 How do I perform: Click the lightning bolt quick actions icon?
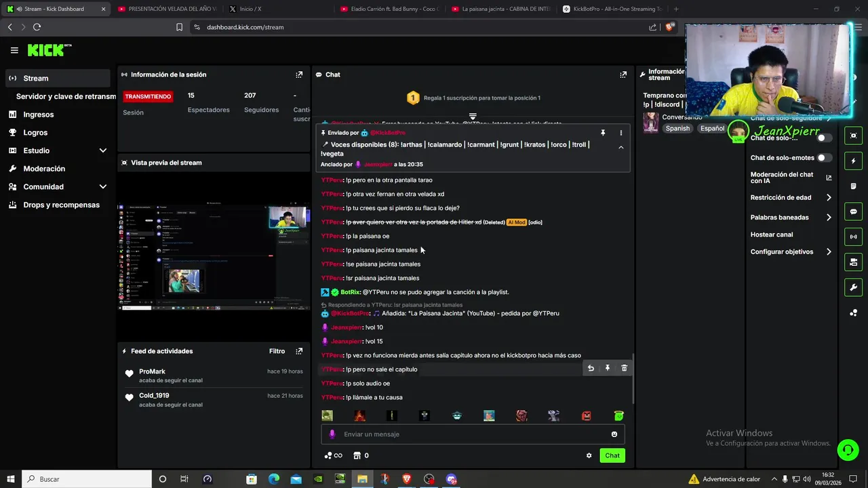(853, 161)
